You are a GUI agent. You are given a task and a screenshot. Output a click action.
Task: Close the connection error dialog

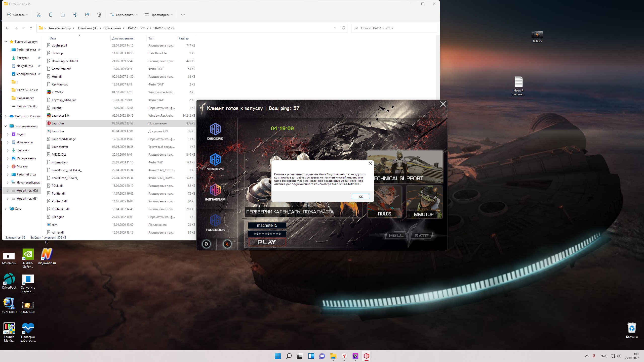coord(370,163)
